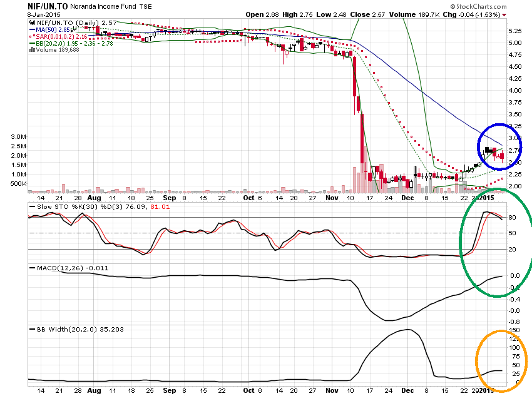
Task: Click the 2.0M volume axis label
Action: coord(18,155)
